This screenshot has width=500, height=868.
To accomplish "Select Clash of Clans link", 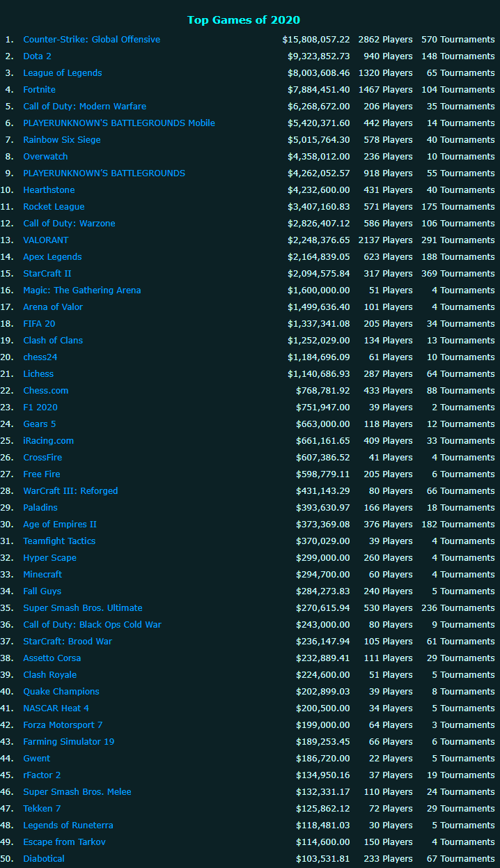I will pyautogui.click(x=53, y=341).
